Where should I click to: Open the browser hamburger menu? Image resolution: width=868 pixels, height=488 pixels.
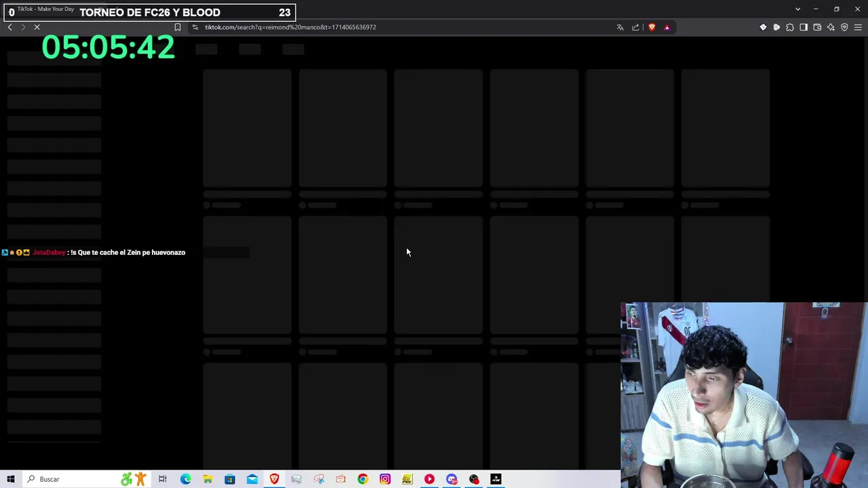(x=858, y=27)
